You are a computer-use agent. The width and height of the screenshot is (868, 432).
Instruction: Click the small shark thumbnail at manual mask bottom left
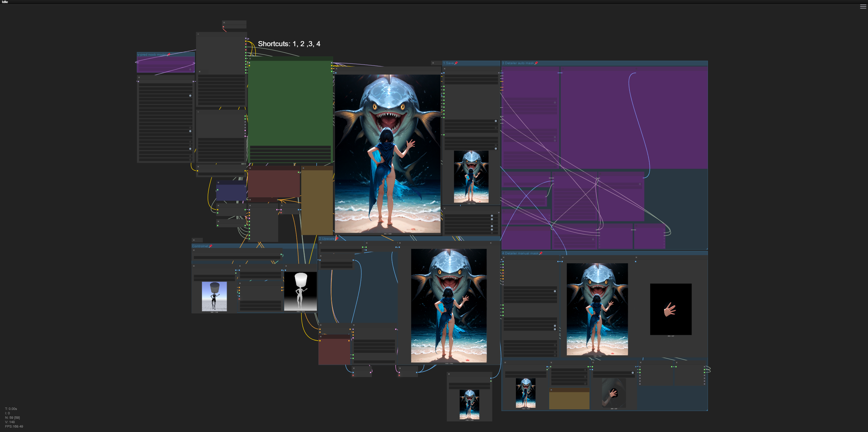[525, 393]
